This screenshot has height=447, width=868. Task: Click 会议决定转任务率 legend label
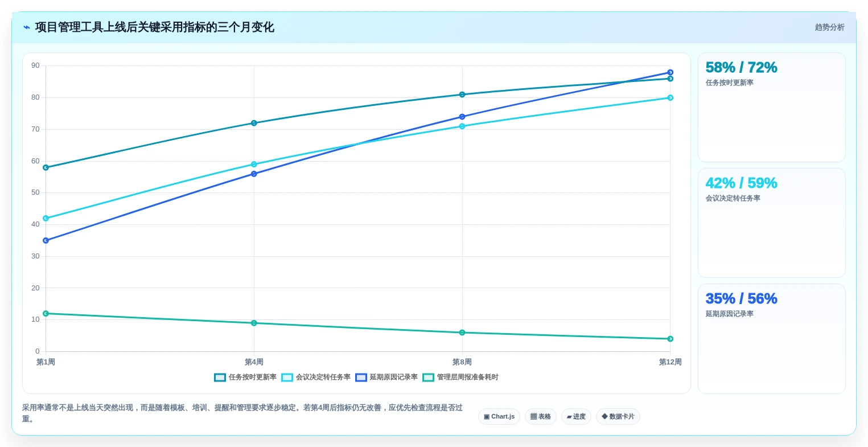coord(323,378)
